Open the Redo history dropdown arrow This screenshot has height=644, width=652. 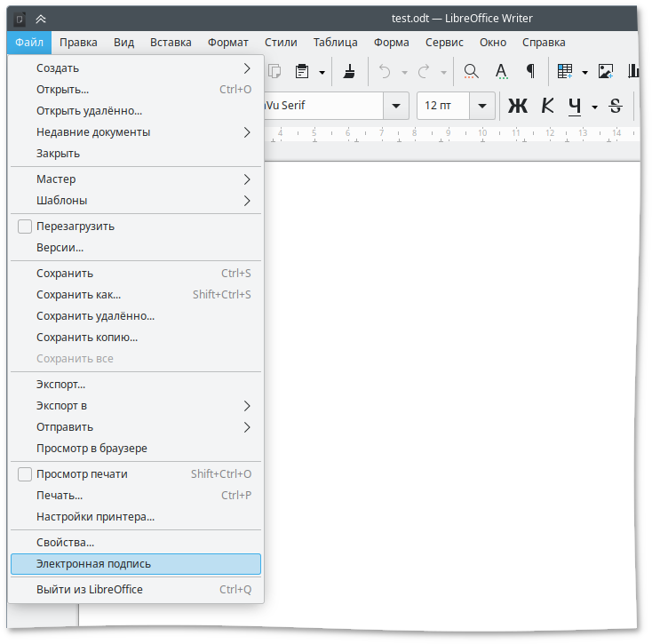click(443, 72)
